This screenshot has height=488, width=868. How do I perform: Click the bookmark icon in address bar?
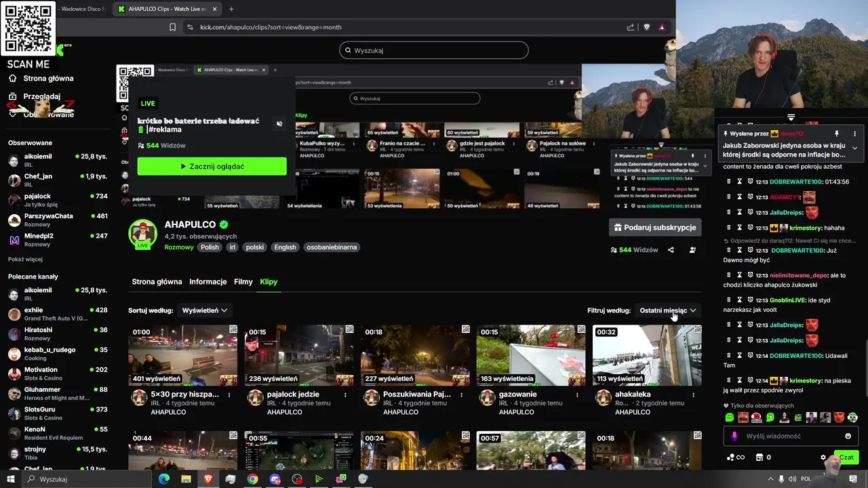pos(172,27)
